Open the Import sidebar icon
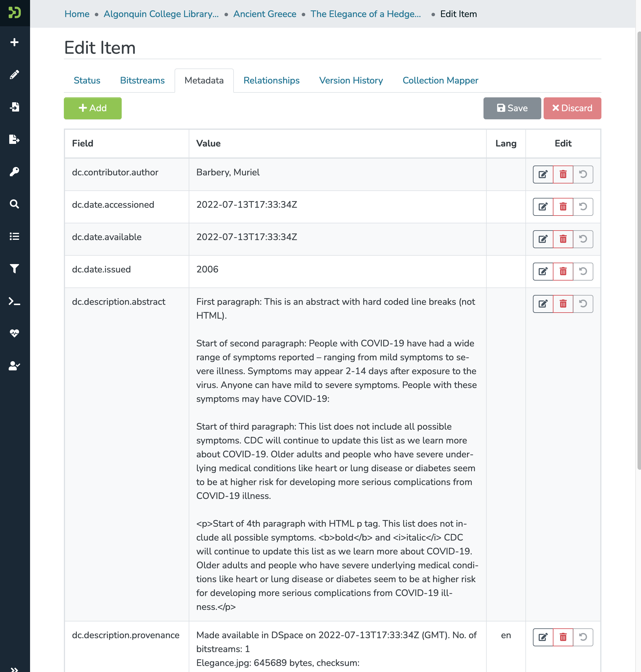This screenshot has height=672, width=641. click(14, 107)
